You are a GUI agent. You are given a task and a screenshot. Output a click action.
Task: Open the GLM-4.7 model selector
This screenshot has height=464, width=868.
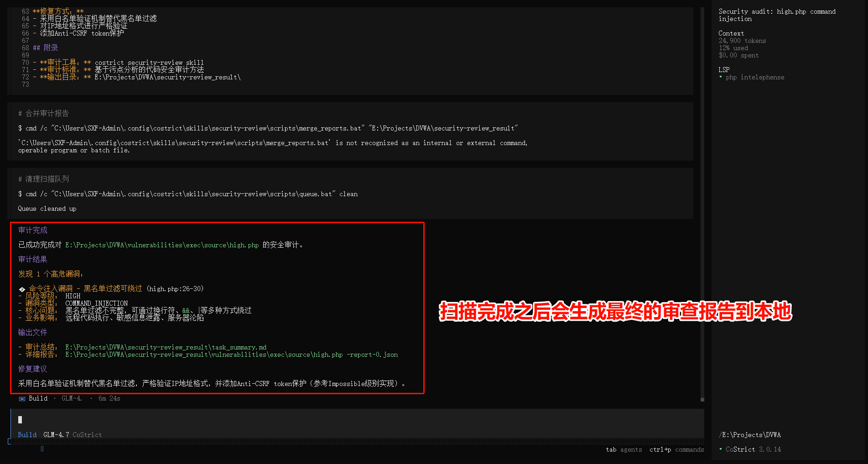click(56, 435)
